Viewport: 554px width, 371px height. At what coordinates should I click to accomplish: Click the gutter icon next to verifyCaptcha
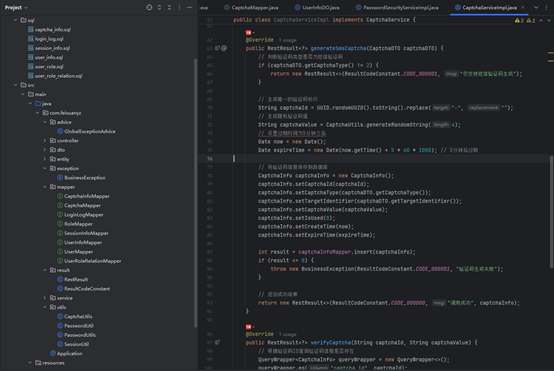(x=217, y=342)
